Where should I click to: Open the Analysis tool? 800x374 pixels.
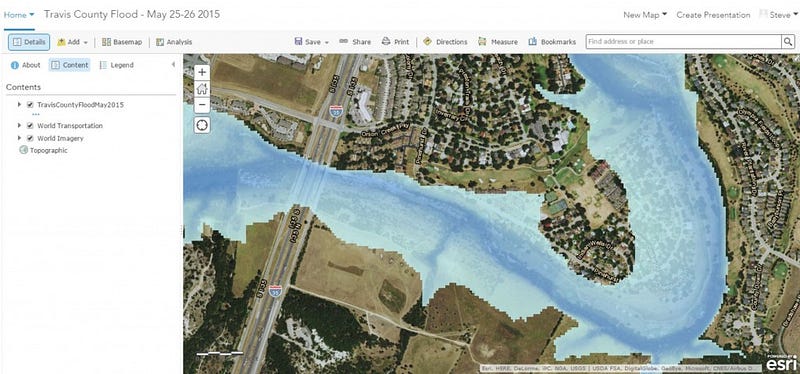click(x=174, y=42)
